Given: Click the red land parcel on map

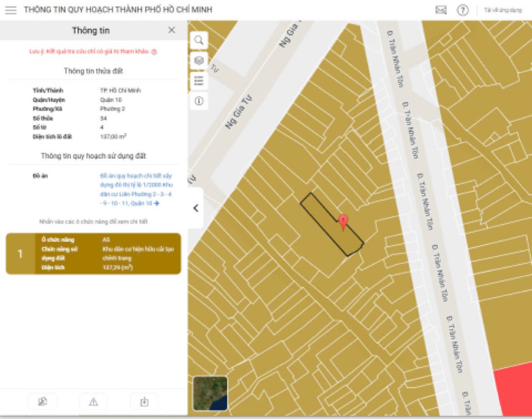Looking at the screenshot, I should click(x=513, y=389).
